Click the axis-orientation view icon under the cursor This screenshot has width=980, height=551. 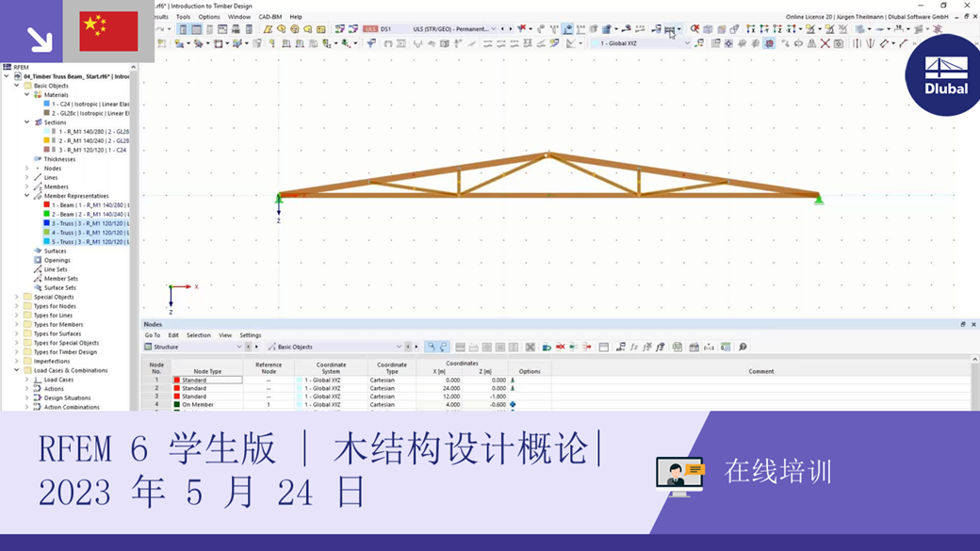669,29
